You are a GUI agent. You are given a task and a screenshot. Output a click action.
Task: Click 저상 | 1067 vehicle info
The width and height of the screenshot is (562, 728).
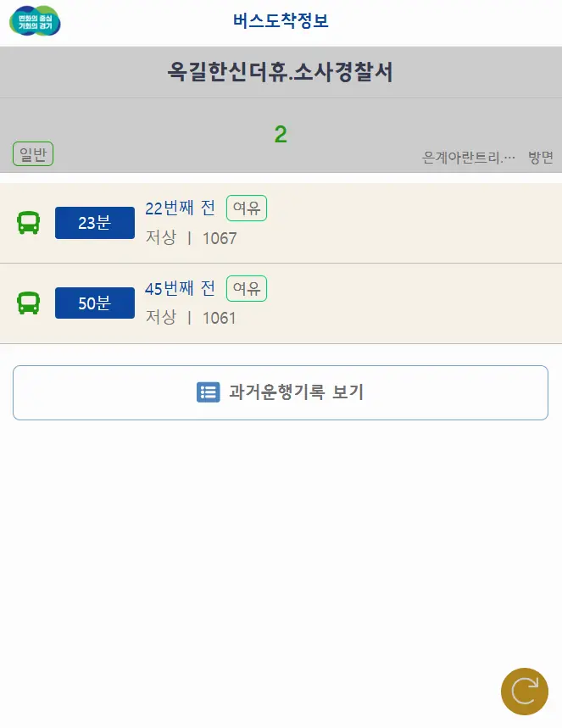(191, 238)
